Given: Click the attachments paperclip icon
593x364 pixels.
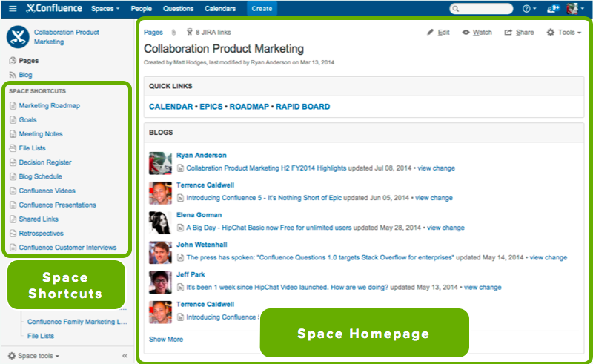Looking at the screenshot, I should (173, 33).
